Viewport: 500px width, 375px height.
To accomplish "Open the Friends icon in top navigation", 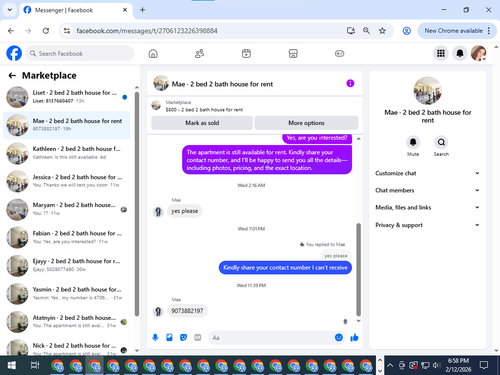I will (199, 53).
